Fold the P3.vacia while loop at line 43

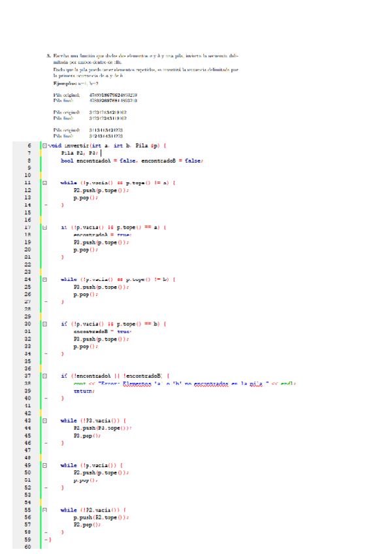(44, 421)
